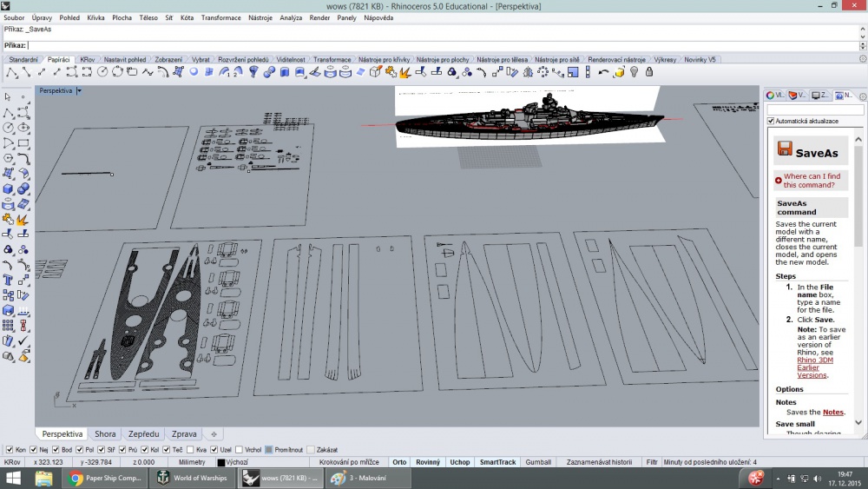Click 'Where can I find this command?' link

(812, 181)
